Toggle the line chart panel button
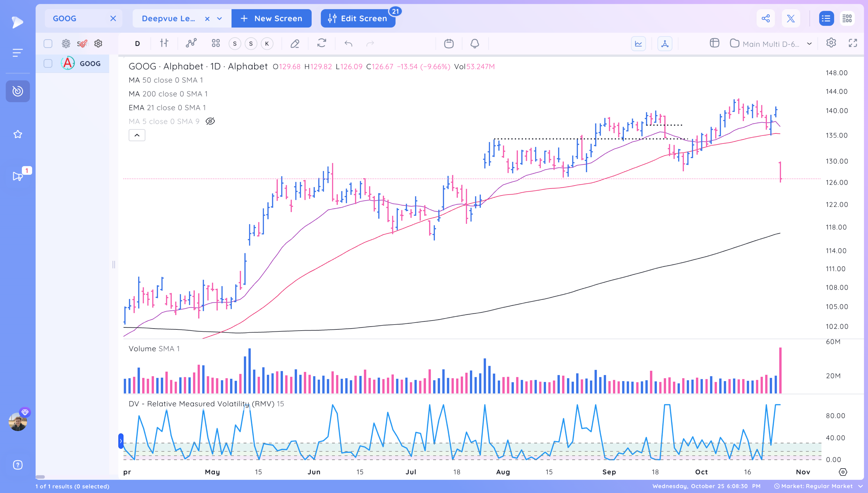The height and width of the screenshot is (493, 868). (x=638, y=44)
